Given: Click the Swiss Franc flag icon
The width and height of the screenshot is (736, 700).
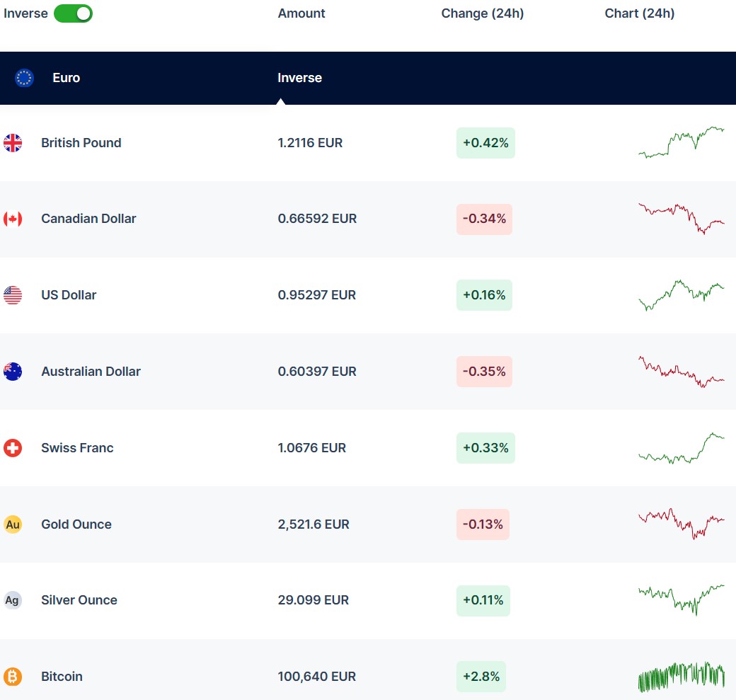Looking at the screenshot, I should (x=13, y=448).
